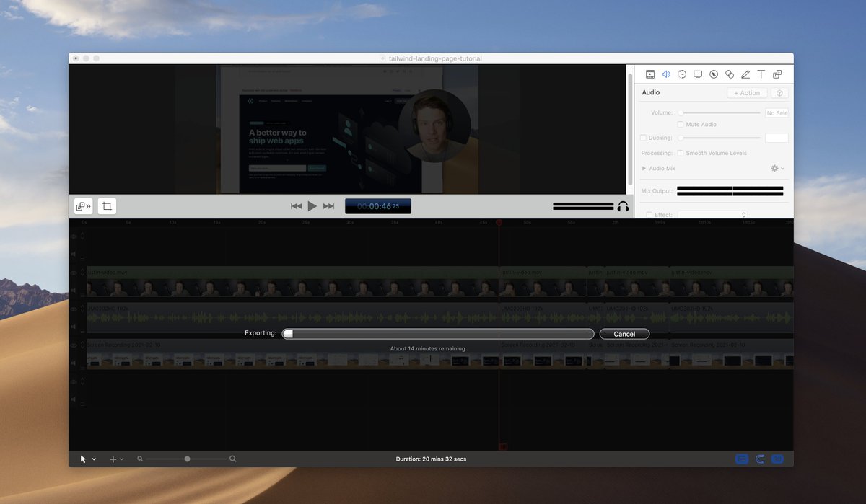Open the gear dropdown beside Audio Mix
The width and height of the screenshot is (866, 504).
777,168
